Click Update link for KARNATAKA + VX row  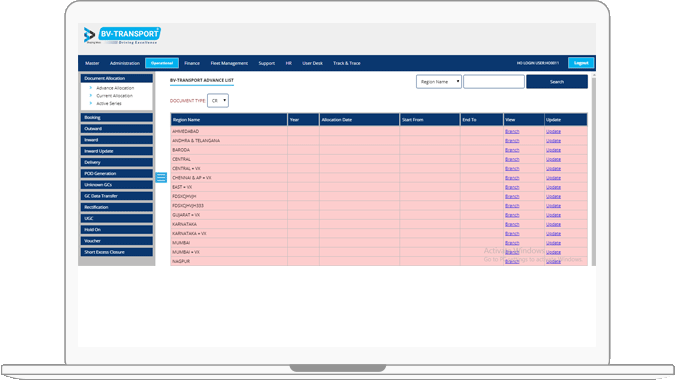click(553, 233)
